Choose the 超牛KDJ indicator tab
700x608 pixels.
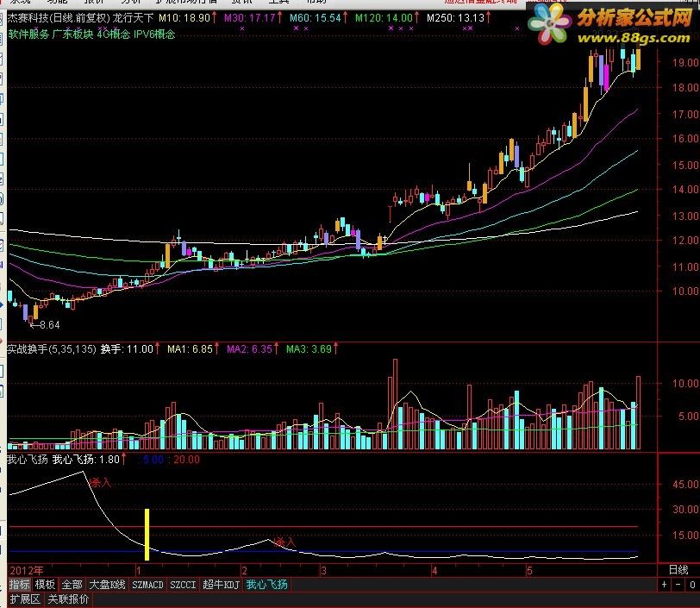[x=221, y=585]
